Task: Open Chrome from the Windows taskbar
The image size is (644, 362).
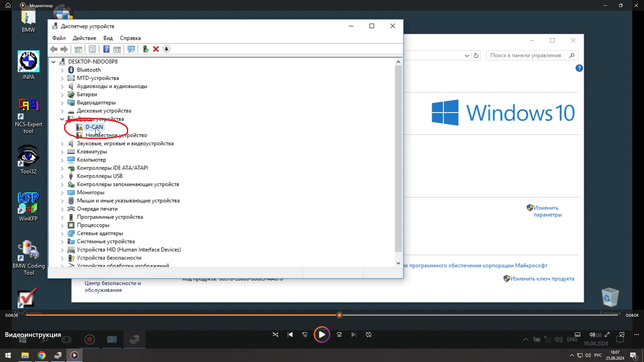Action: click(x=42, y=355)
